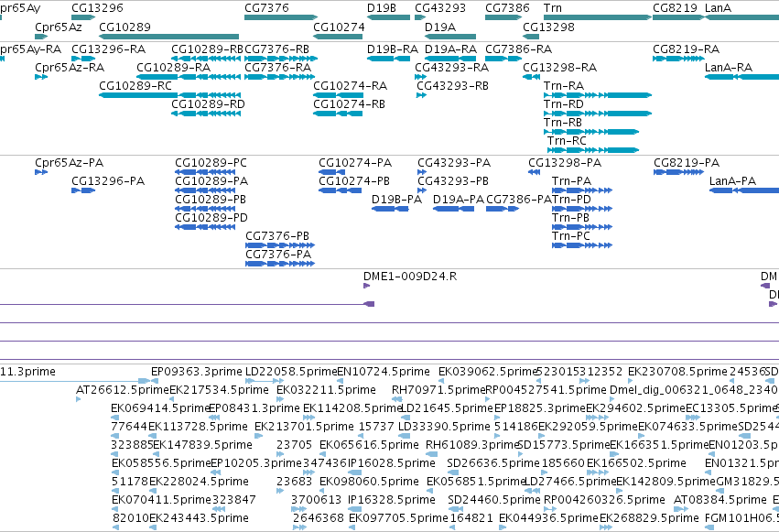Click the CG7386 gene label

[x=507, y=8]
